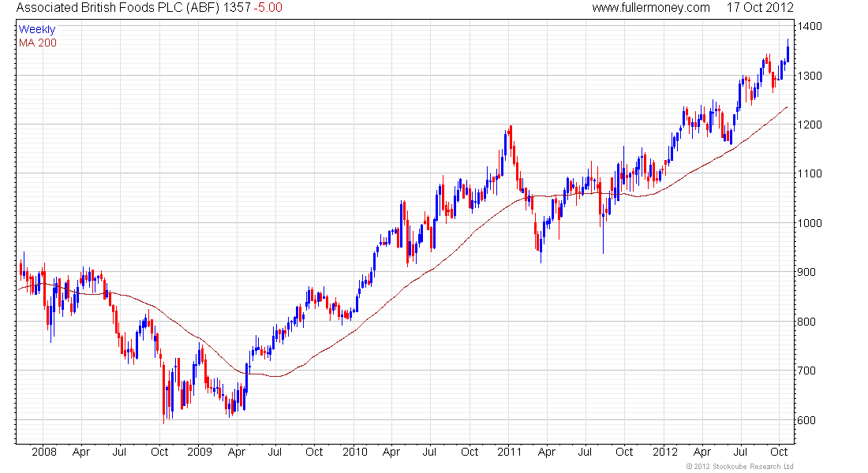This screenshot has height=473, width=868.
Task: Click the date '17 Oct 2012'
Action: (760, 8)
